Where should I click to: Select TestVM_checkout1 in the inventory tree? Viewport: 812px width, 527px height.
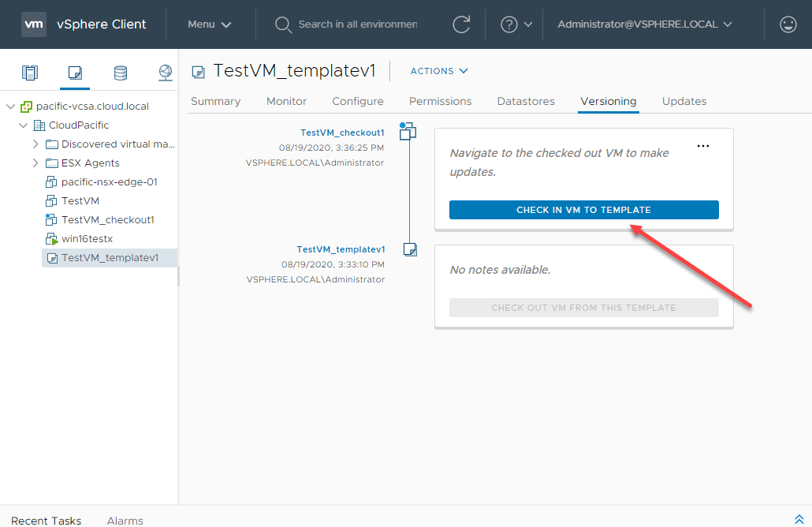108,219
